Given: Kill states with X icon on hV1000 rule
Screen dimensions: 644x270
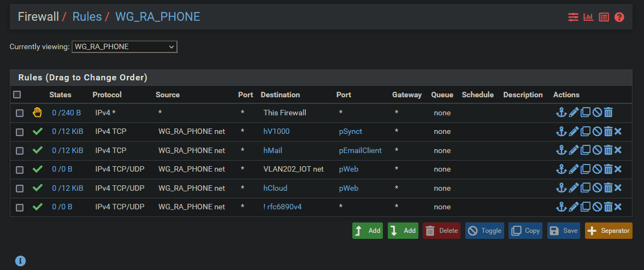Looking at the screenshot, I should tap(618, 132).
